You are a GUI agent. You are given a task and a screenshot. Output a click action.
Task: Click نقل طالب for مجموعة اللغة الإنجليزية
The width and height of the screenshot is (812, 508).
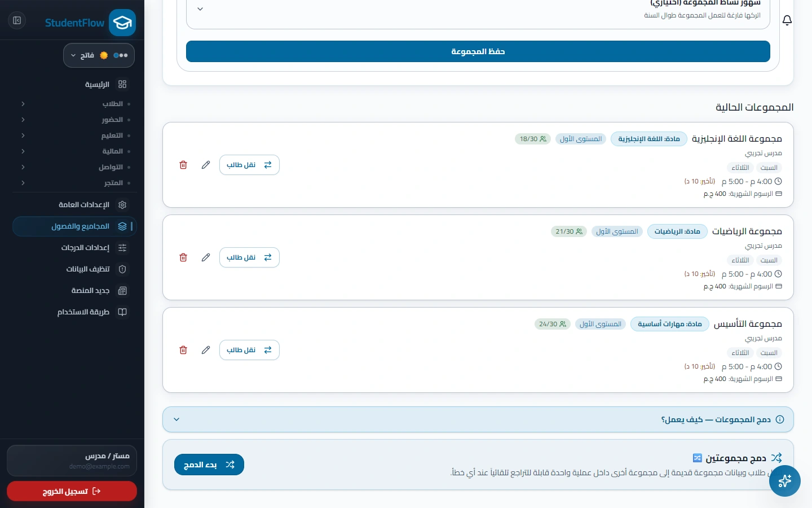click(249, 165)
